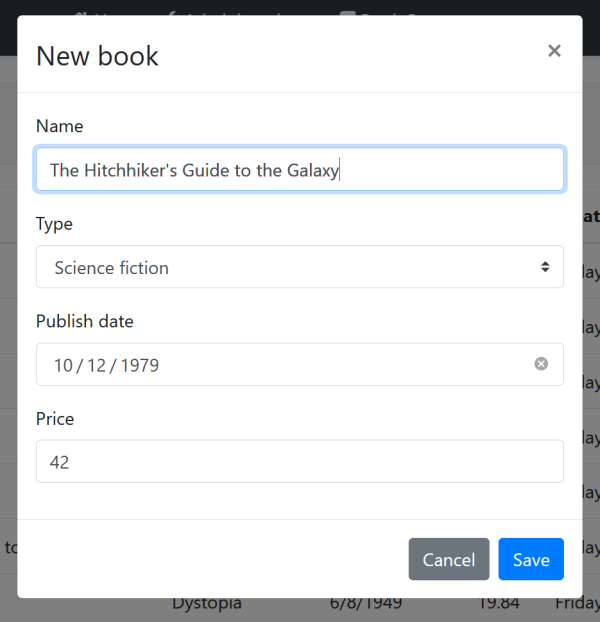Click the Name field label
The height and width of the screenshot is (622, 600).
click(x=59, y=126)
